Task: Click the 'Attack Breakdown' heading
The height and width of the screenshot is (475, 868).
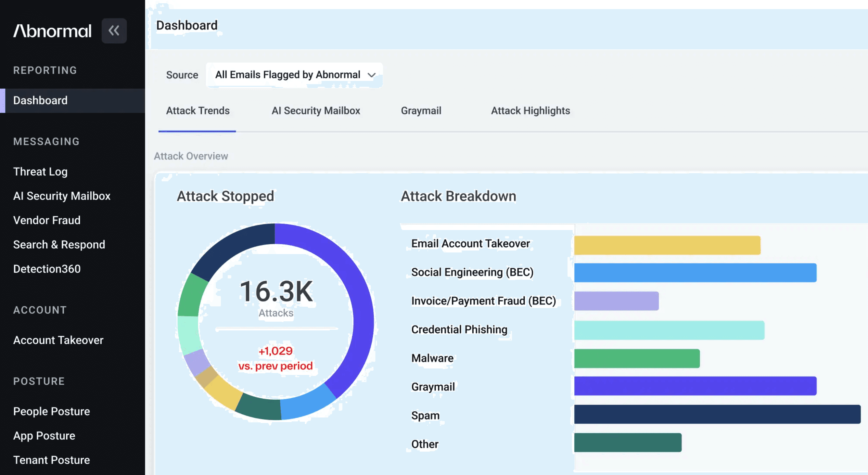Action: point(458,196)
